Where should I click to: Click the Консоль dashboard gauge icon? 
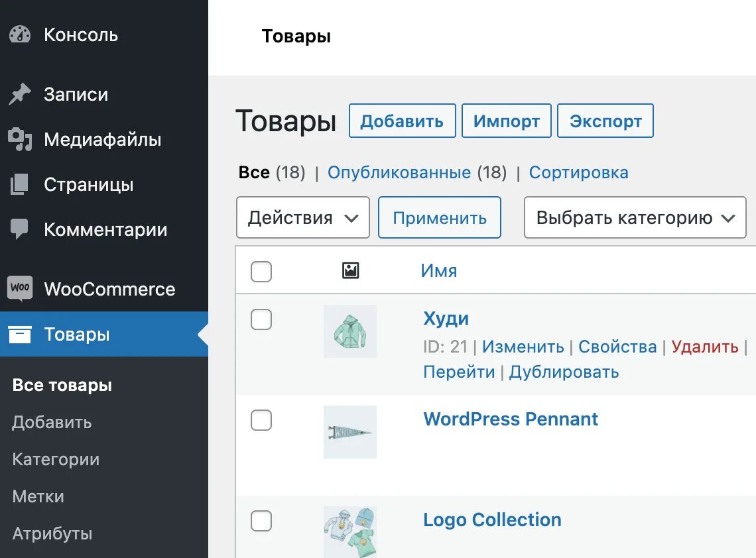click(20, 34)
